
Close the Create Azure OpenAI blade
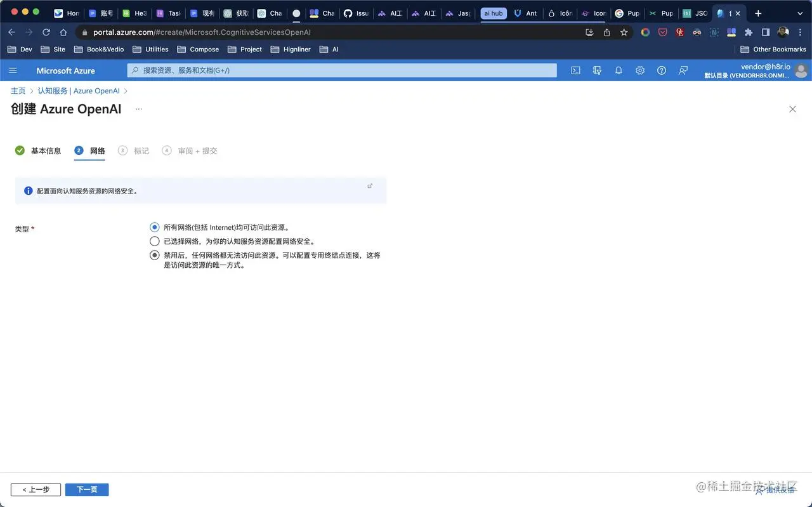click(792, 109)
